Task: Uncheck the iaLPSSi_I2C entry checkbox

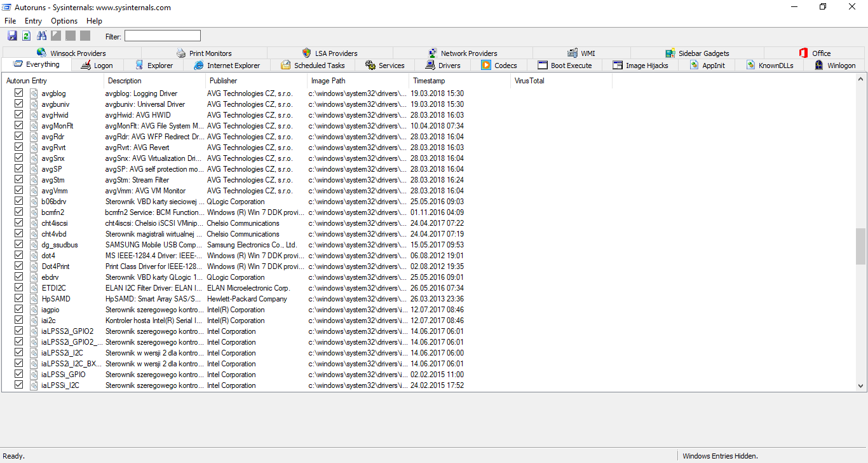Action: pos(18,385)
